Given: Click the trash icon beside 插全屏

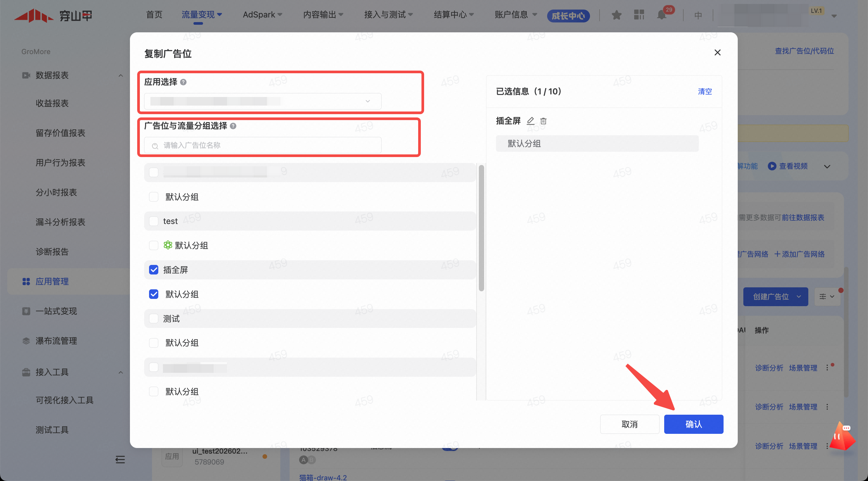Looking at the screenshot, I should 543,121.
